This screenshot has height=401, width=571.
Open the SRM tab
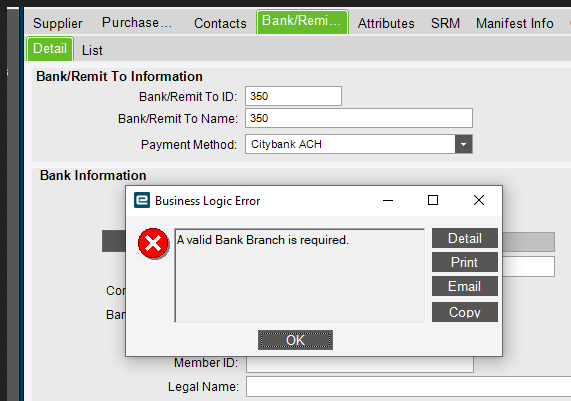(x=445, y=23)
